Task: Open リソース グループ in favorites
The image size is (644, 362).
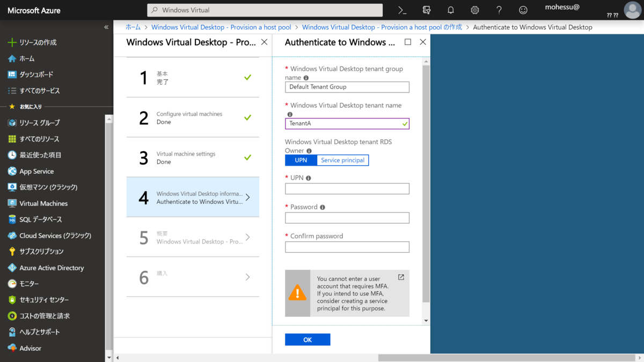Action: 34,123
